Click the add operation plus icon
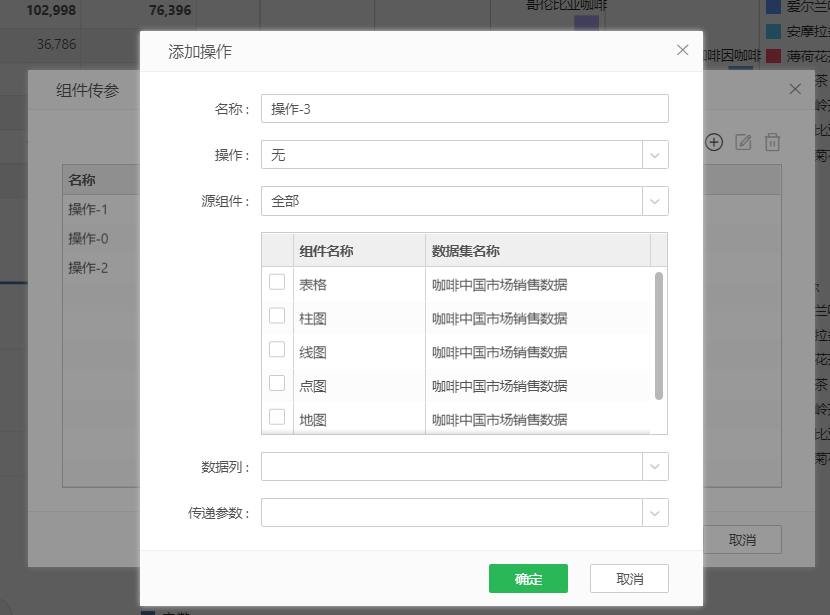 (714, 142)
